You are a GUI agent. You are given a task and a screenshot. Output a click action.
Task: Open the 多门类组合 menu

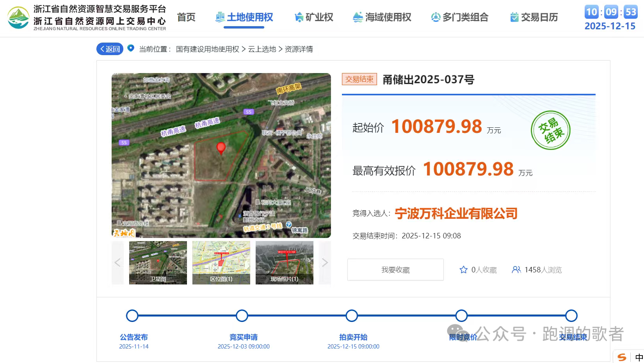pos(460,17)
